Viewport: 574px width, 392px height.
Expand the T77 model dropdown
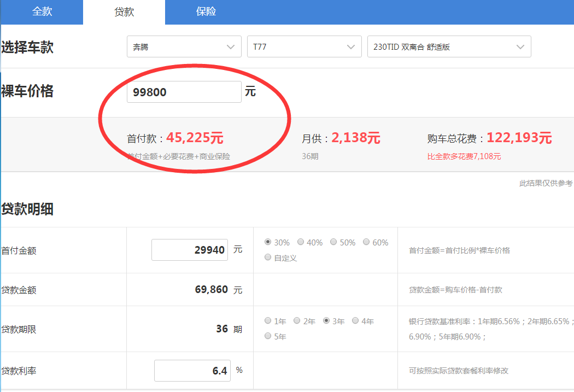point(304,46)
